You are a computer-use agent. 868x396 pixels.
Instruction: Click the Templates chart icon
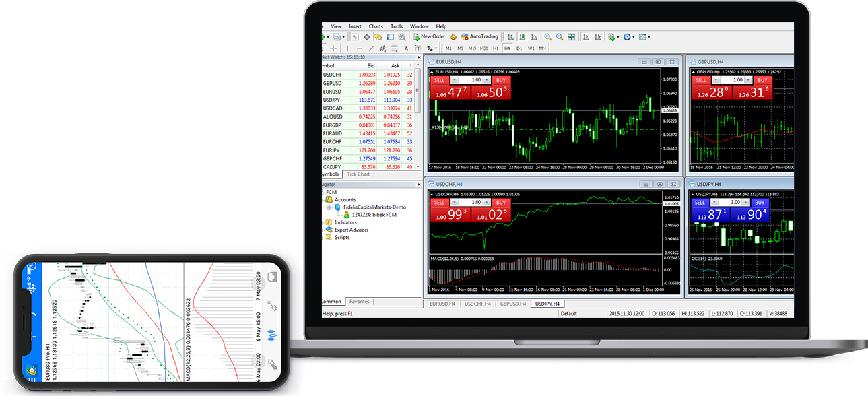click(642, 37)
